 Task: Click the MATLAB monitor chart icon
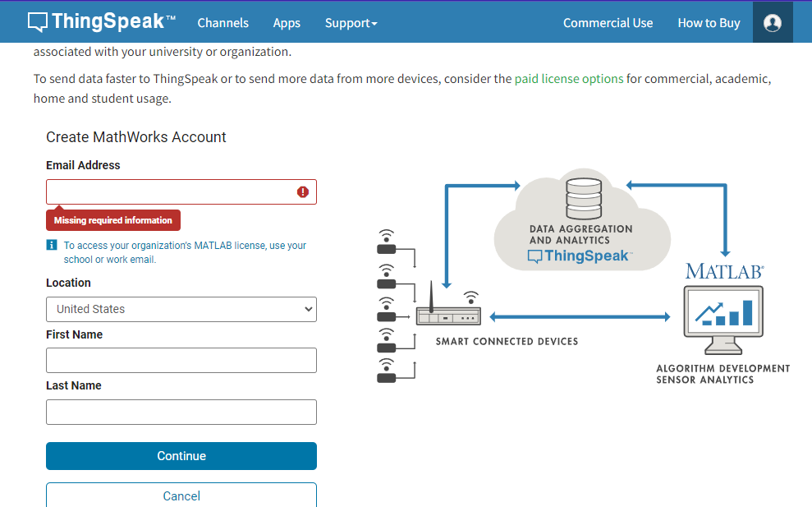tap(723, 320)
